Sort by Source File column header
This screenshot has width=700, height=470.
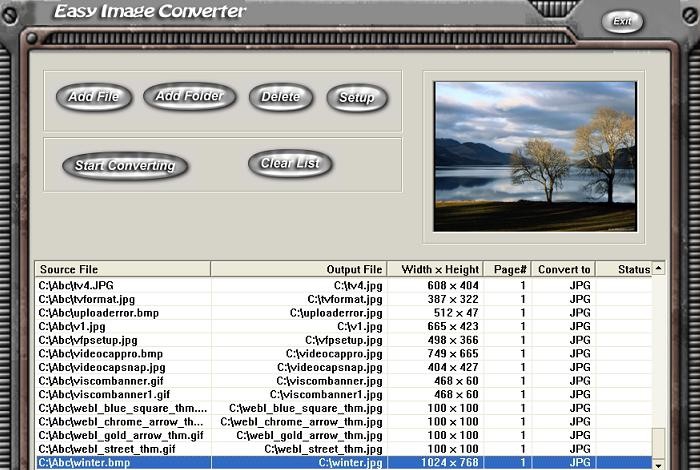[122, 269]
